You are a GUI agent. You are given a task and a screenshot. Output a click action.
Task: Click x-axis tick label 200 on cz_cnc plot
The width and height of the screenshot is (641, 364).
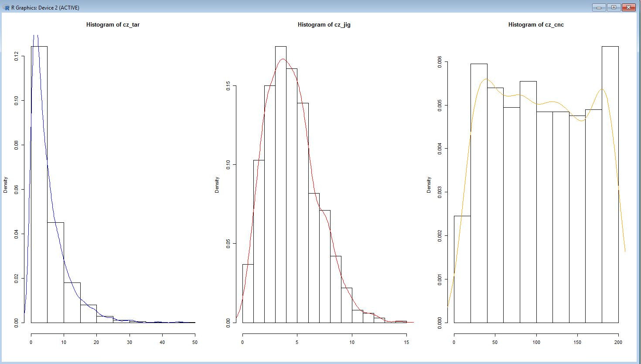click(x=618, y=342)
